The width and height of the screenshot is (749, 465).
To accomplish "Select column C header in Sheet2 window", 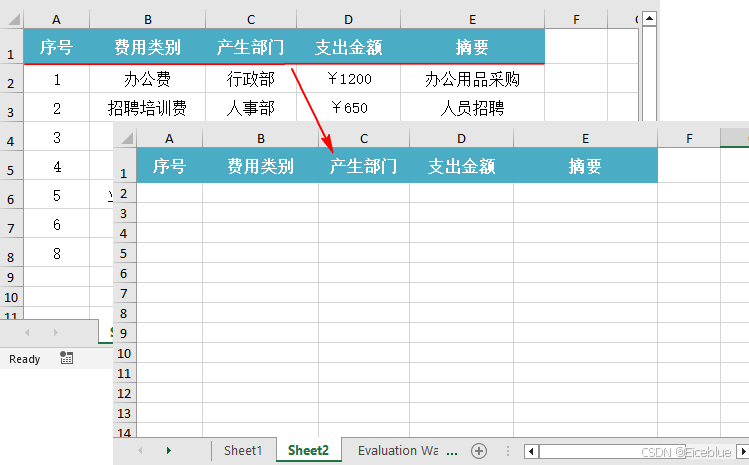I will [364, 139].
